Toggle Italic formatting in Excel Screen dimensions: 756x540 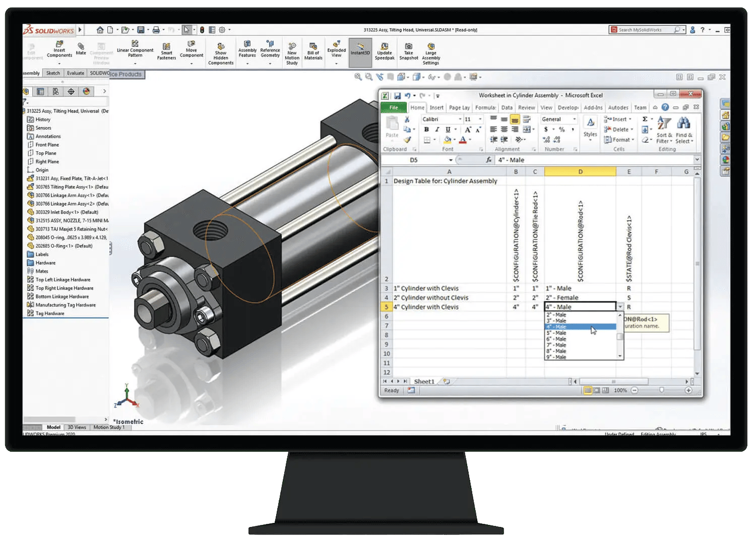(x=437, y=130)
